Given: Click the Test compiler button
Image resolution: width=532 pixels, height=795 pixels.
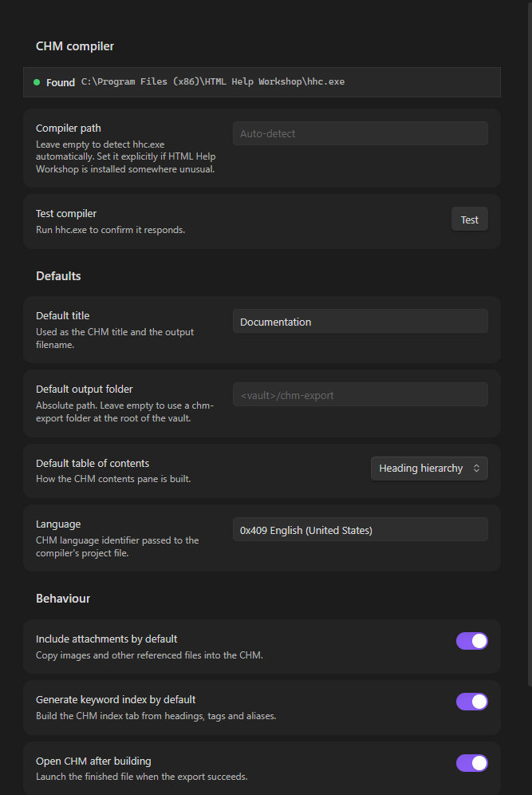Looking at the screenshot, I should coord(469,220).
